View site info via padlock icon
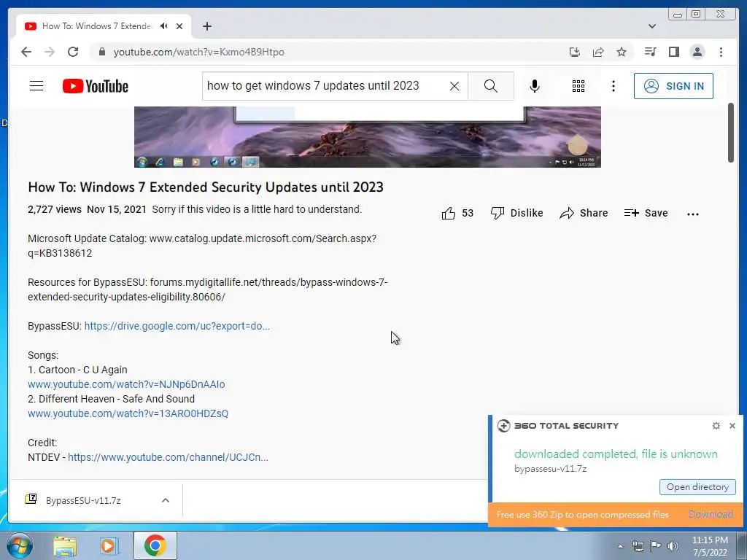The image size is (747, 560). 101,52
